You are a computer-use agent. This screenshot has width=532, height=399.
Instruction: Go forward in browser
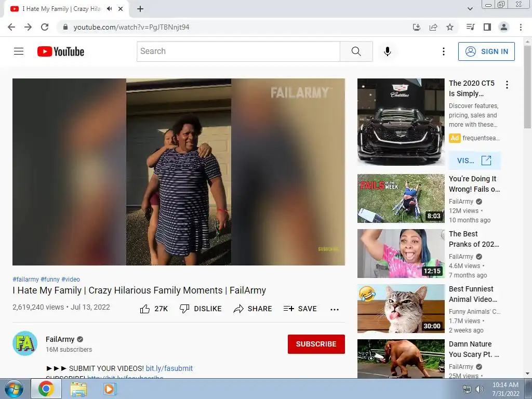28,27
